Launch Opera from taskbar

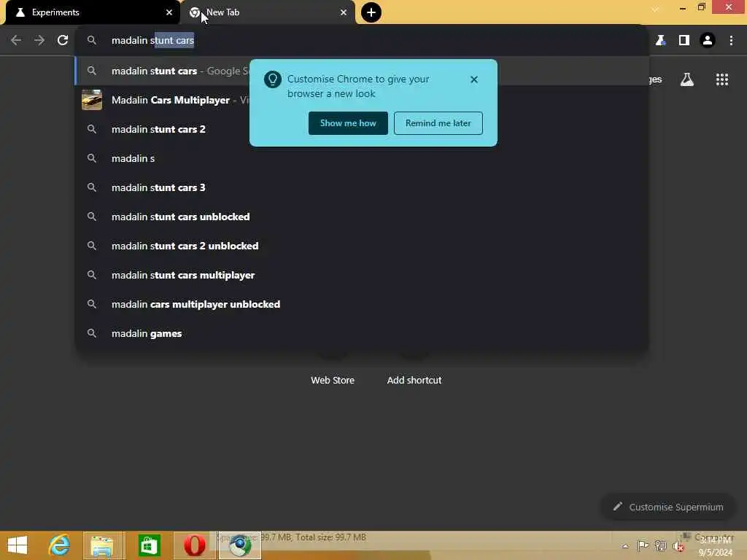pyautogui.click(x=195, y=545)
